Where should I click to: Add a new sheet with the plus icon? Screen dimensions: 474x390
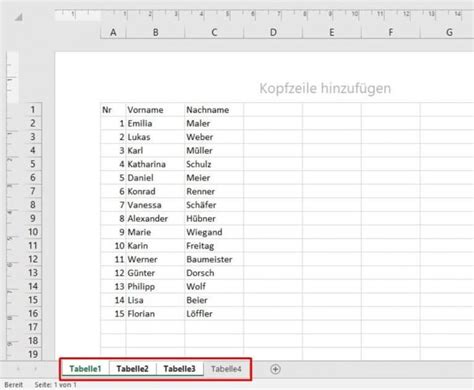(x=275, y=369)
